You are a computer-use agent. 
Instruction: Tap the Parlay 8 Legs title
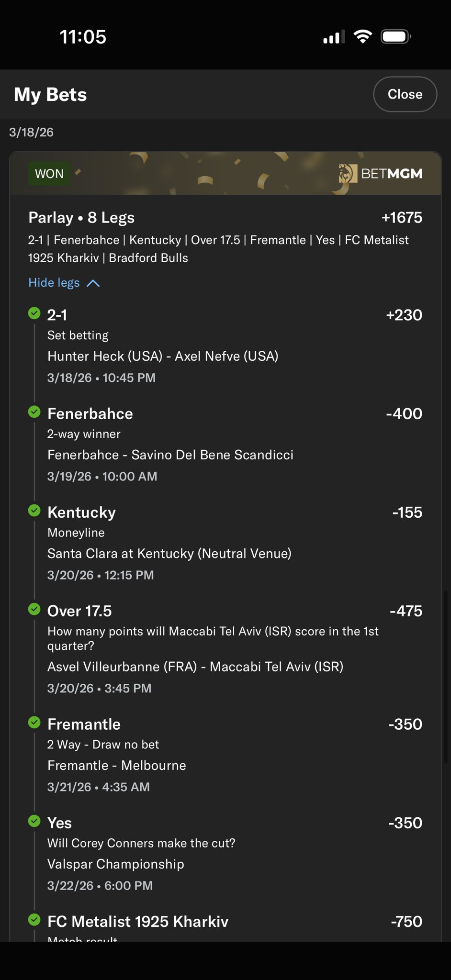click(x=81, y=218)
